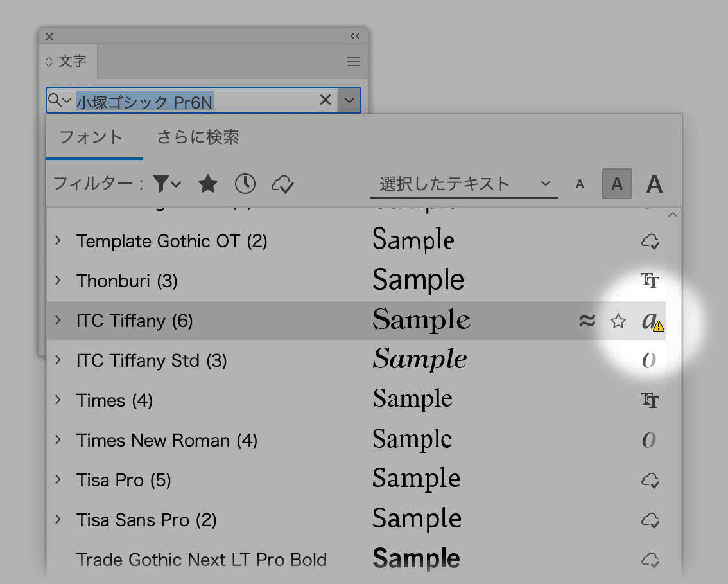The width and height of the screenshot is (728, 584).
Task: Close the 文字 panel with the X icon
Action: click(x=49, y=36)
